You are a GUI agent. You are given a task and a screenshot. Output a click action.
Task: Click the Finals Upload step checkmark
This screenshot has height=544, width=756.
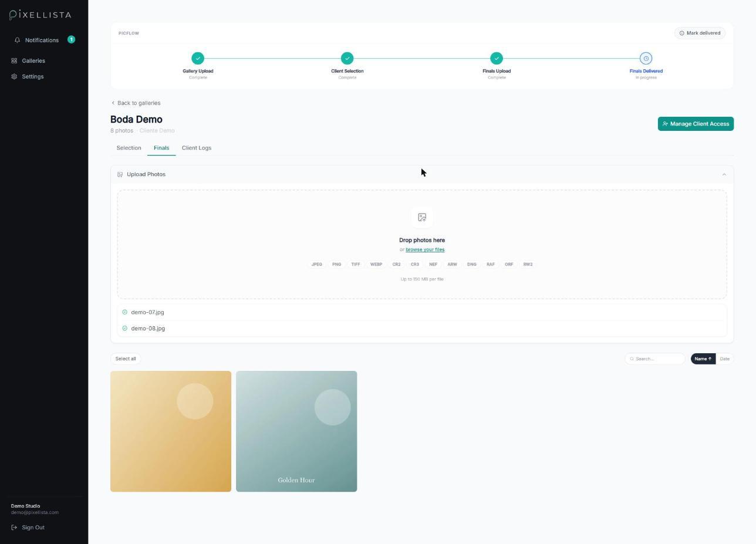(497, 58)
